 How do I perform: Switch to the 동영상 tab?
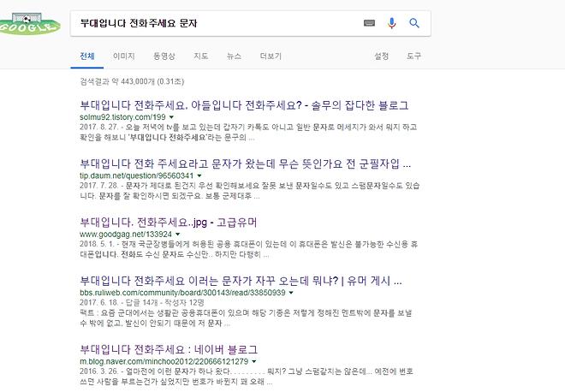[x=164, y=56]
